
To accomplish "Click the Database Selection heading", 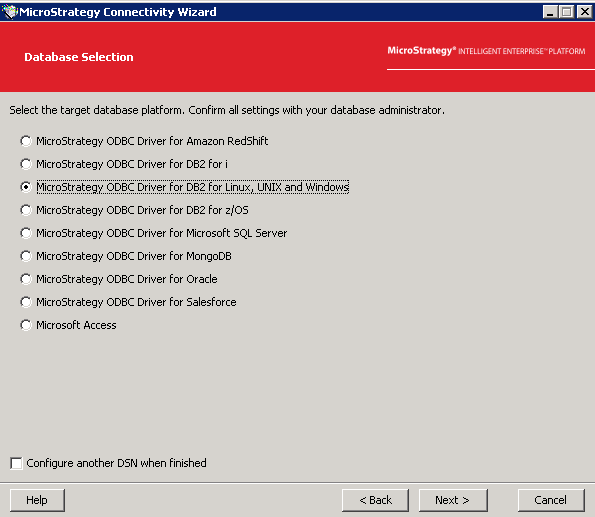I will 79,57.
